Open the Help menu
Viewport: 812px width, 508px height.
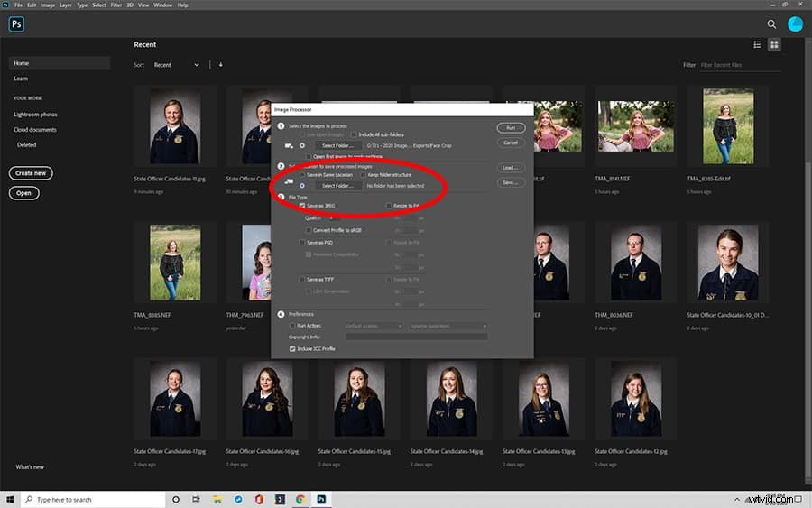point(183,5)
